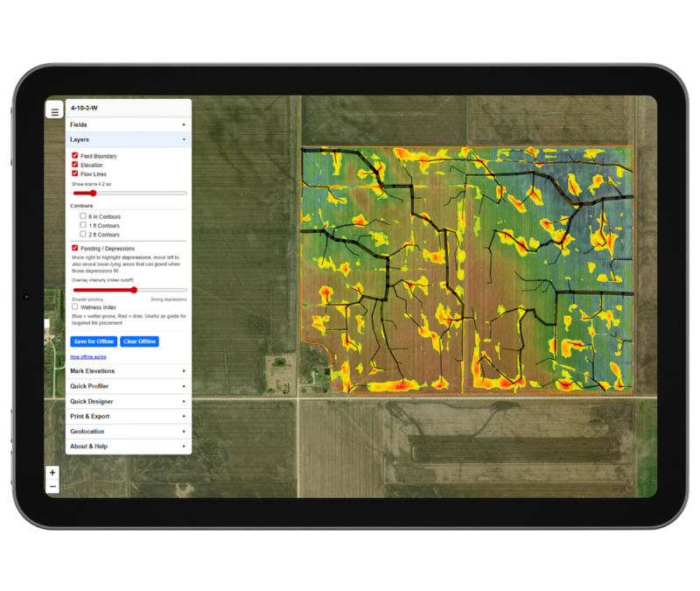Uncheck the Field Boundary layer

75,156
